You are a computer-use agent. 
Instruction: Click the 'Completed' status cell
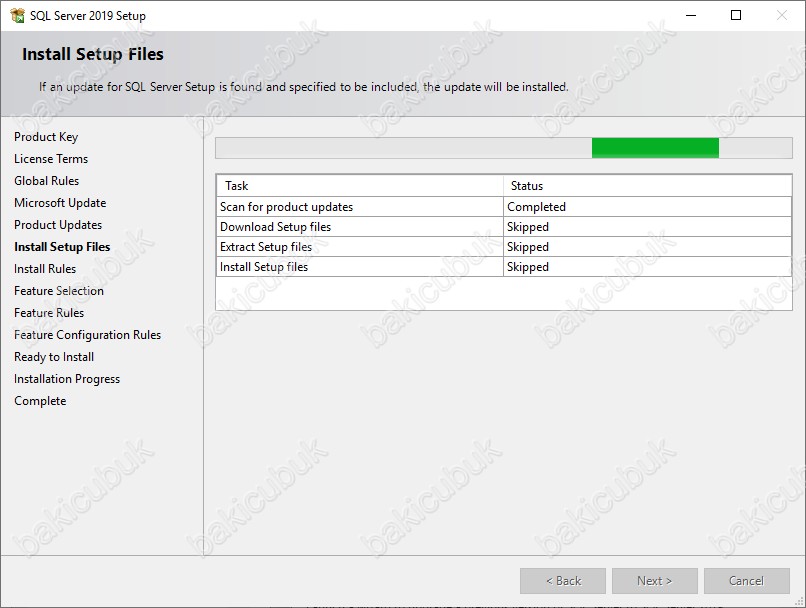[x=647, y=207]
